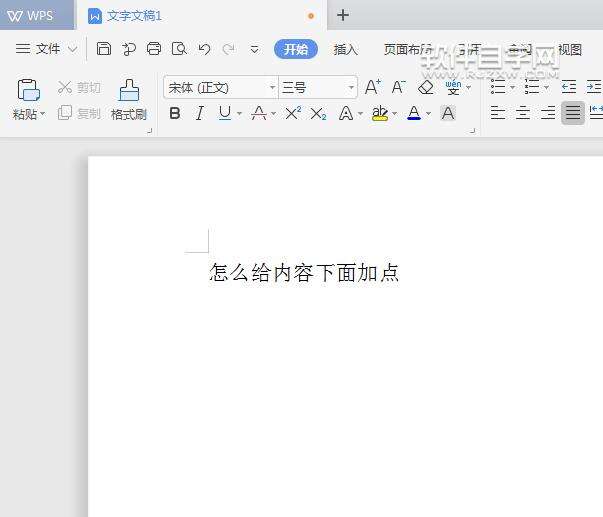Expand the Paste (粘贴) dropdown arrow
603x517 pixels.
[42, 114]
